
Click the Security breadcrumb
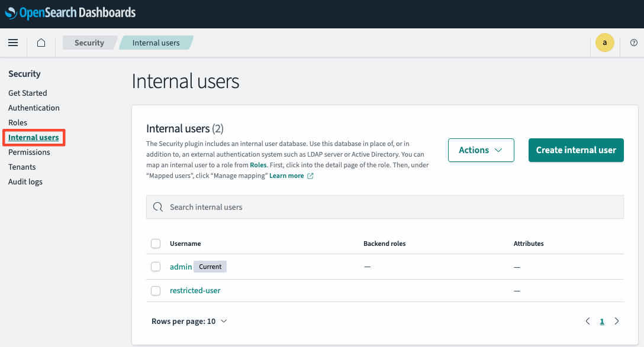click(89, 43)
